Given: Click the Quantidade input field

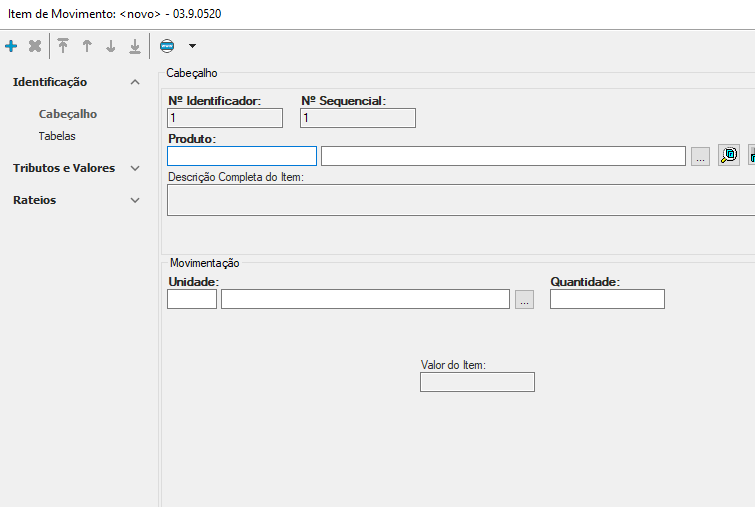Looking at the screenshot, I should coord(607,299).
